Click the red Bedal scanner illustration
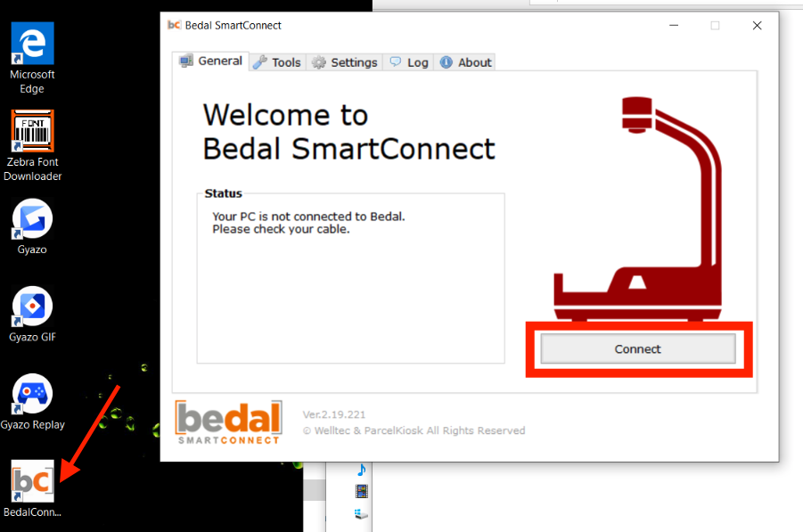Image resolution: width=803 pixels, height=532 pixels. 638,209
